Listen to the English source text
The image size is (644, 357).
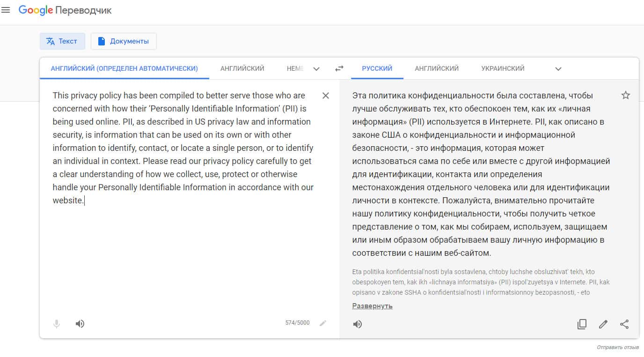coord(80,324)
